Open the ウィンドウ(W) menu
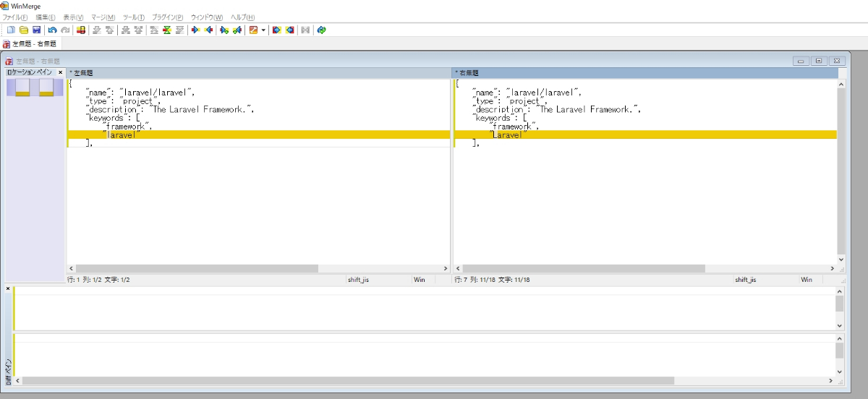The image size is (868, 399). tap(207, 17)
